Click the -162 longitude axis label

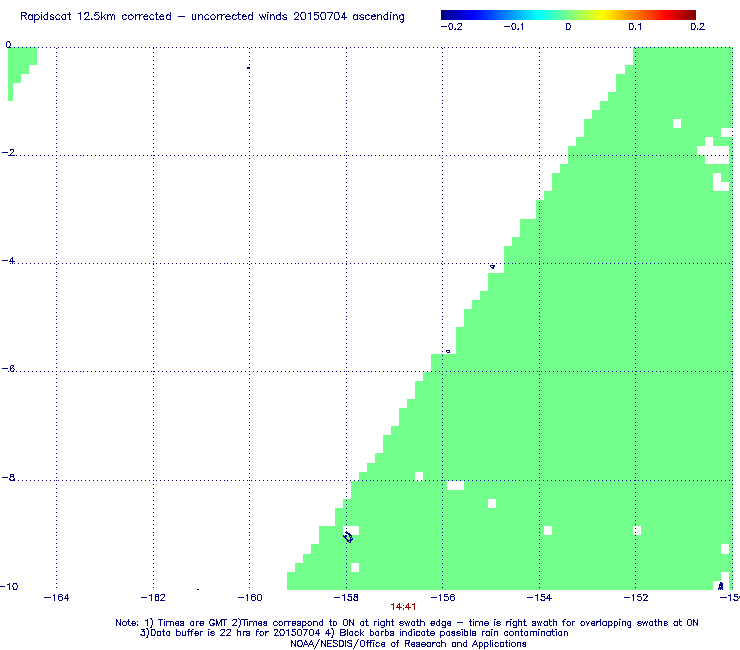coord(153,598)
